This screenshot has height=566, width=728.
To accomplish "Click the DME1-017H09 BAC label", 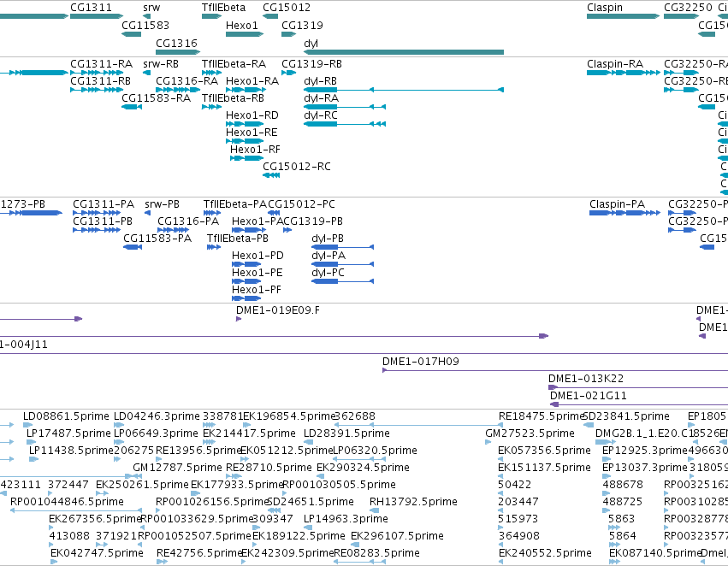I will (421, 362).
